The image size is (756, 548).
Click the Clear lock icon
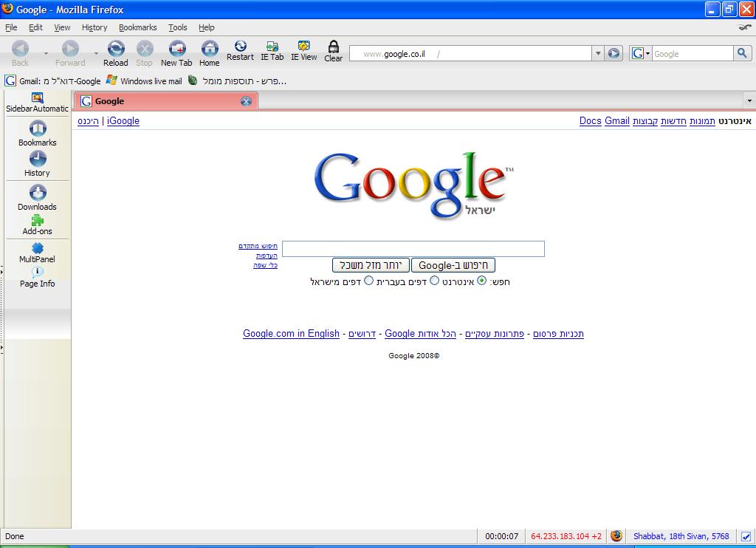(334, 48)
